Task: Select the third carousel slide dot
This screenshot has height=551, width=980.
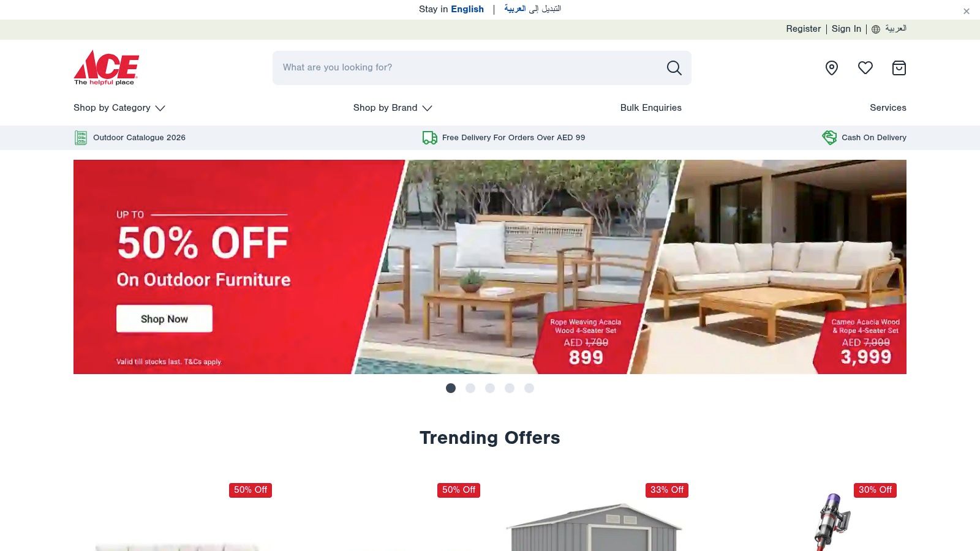Action: 490,388
